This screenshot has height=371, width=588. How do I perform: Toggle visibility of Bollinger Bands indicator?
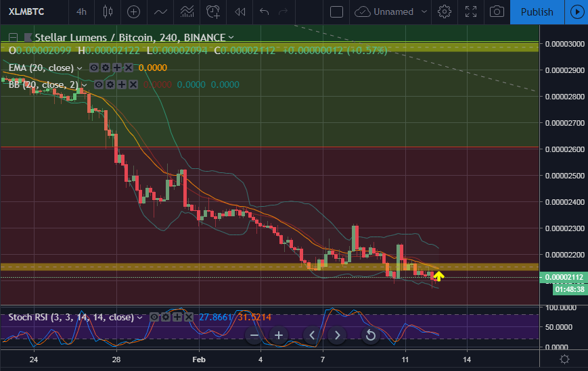click(x=99, y=84)
